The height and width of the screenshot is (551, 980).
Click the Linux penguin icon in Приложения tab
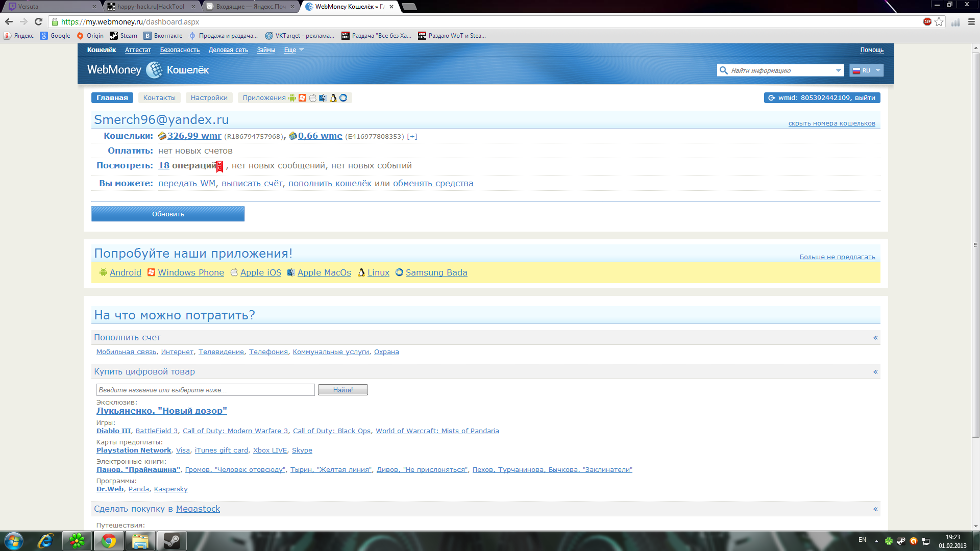pos(333,98)
